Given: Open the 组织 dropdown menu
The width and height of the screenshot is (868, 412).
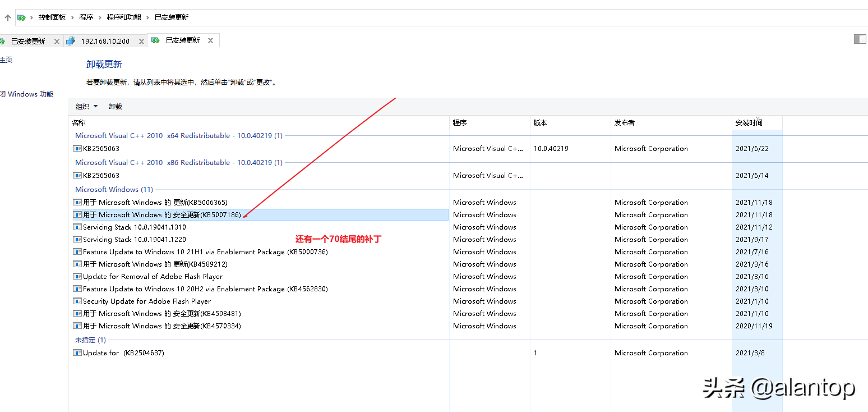Looking at the screenshot, I should click(87, 107).
